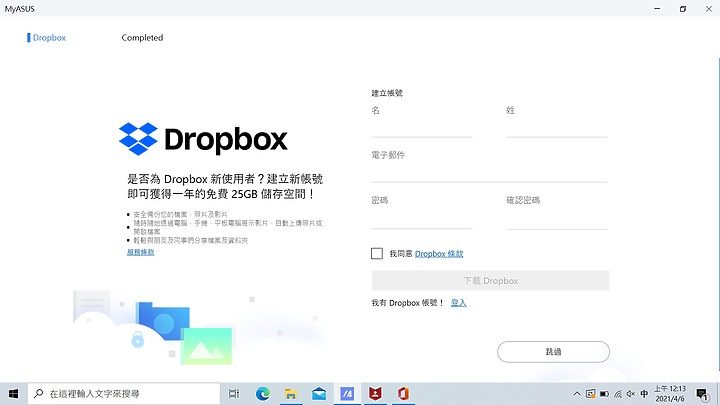This screenshot has width=720, height=405.
Task: Open the notification action center
Action: (x=702, y=394)
